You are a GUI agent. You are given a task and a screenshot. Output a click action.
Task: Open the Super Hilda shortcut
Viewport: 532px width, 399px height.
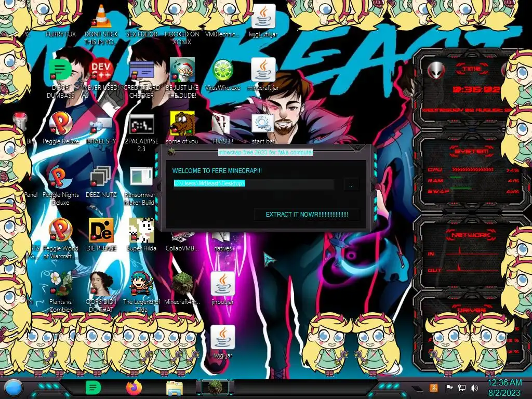141,230
